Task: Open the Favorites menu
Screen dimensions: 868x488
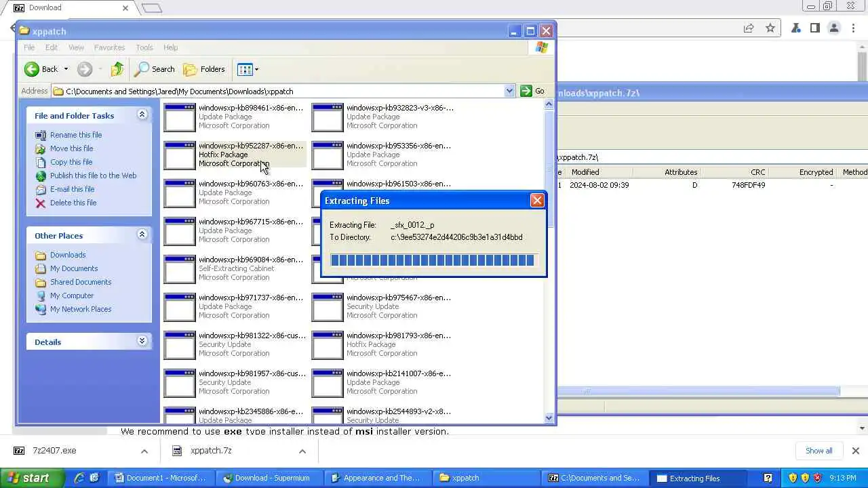Action: click(x=109, y=47)
